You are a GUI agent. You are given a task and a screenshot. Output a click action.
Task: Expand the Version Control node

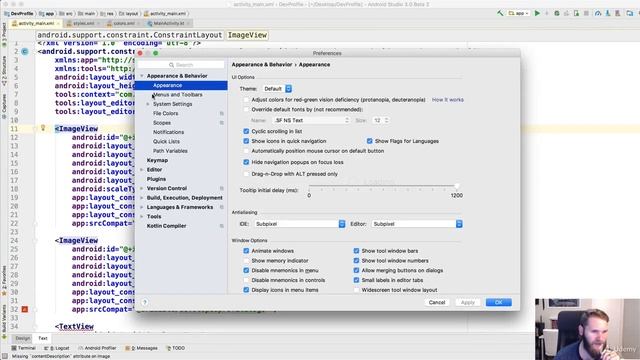coord(142,189)
